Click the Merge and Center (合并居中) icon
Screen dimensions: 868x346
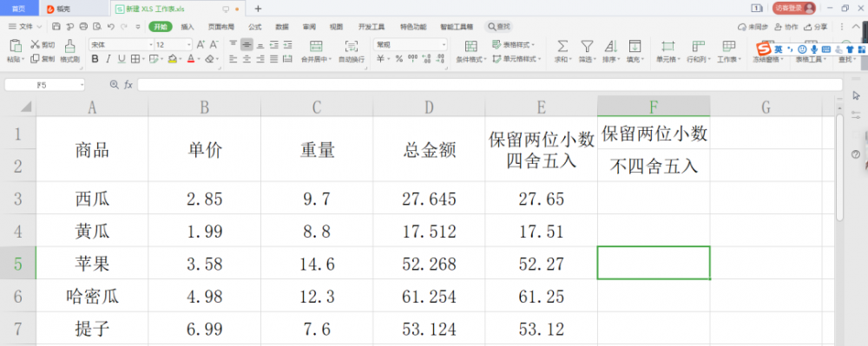pyautogui.click(x=316, y=46)
